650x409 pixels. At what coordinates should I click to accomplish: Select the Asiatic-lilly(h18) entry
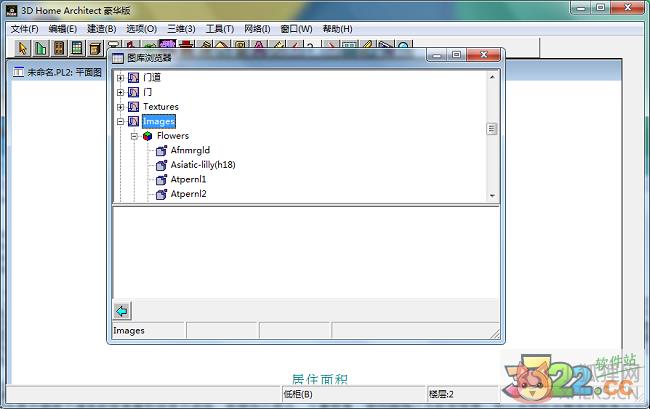203,165
